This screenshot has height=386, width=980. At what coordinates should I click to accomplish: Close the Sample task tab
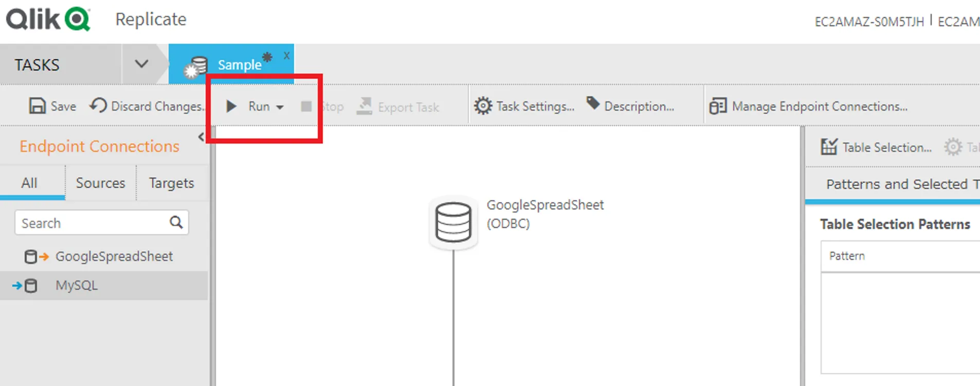coord(286,56)
